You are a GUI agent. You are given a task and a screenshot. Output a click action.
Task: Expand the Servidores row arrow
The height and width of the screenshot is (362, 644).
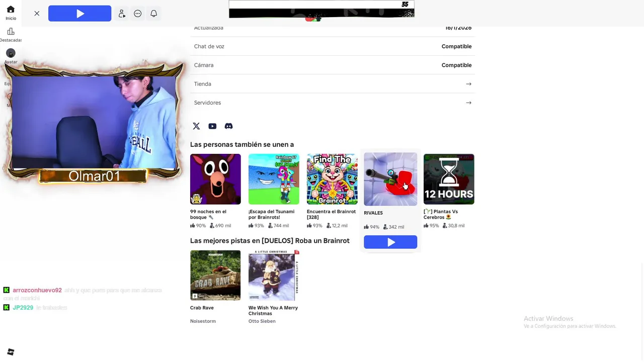(468, 103)
